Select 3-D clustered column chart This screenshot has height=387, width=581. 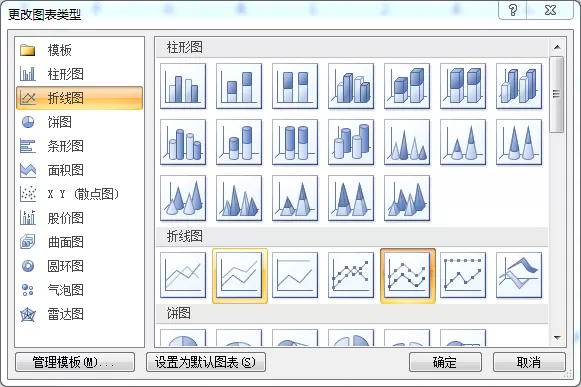click(x=351, y=86)
